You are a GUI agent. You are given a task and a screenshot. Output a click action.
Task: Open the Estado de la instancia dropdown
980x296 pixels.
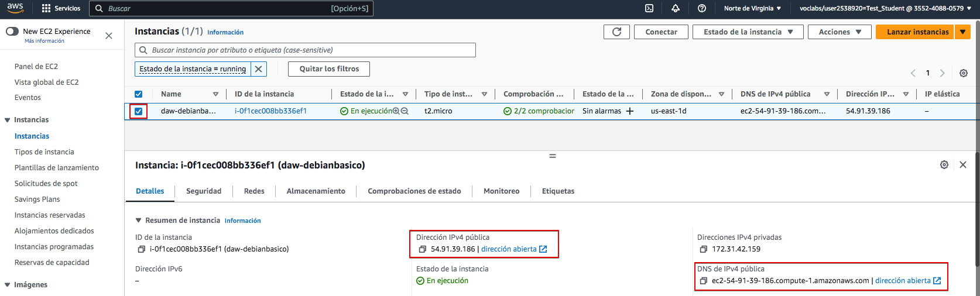(x=748, y=32)
